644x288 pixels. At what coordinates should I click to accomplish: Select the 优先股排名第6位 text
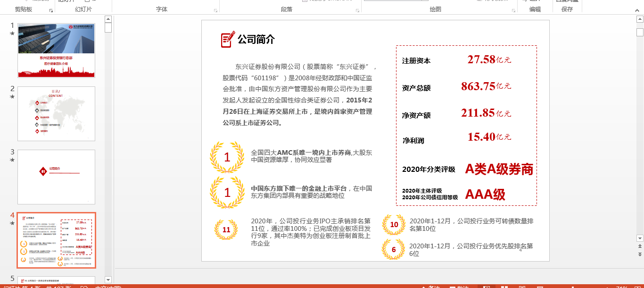click(471, 250)
